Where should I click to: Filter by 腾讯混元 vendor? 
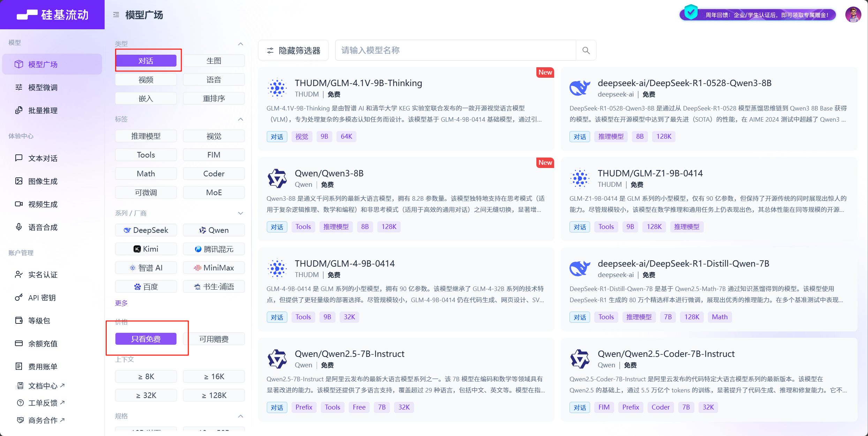[214, 249]
